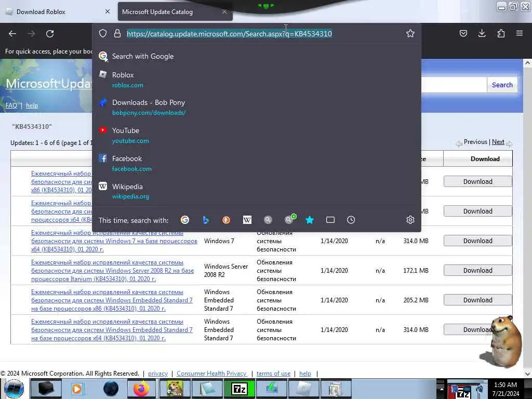The image size is (532, 399).
Task: Click the Windows Start orb
Action: (14, 389)
